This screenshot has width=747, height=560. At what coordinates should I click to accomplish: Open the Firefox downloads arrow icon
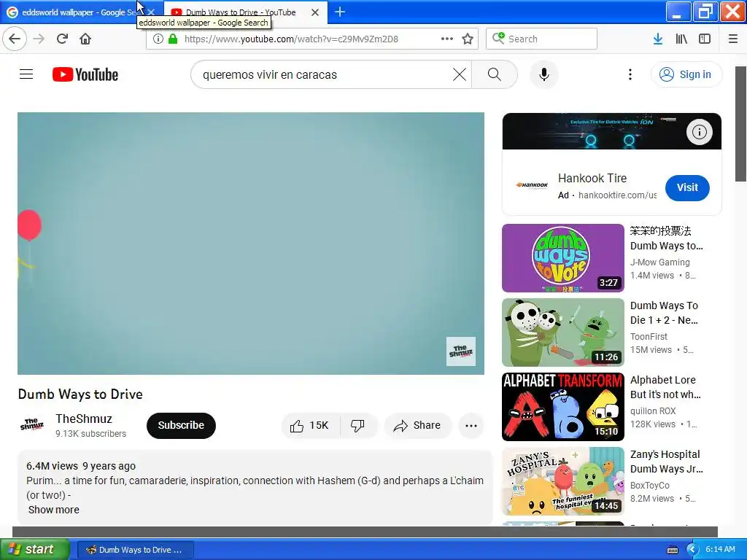point(658,39)
